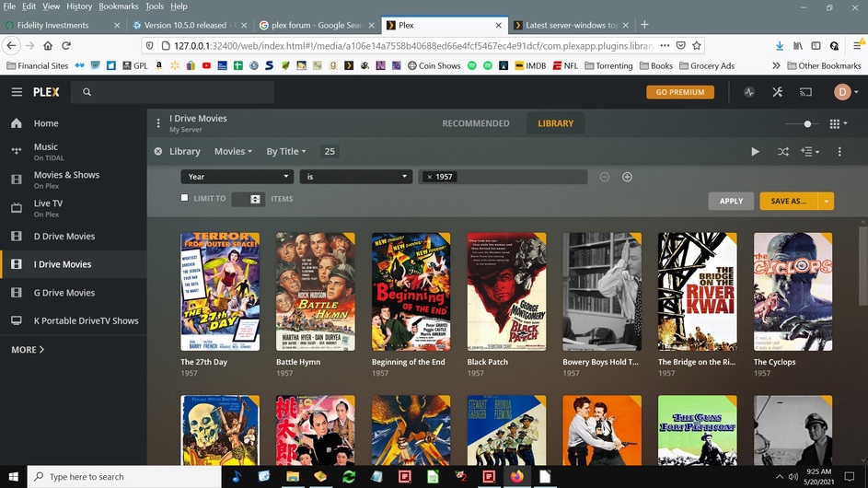Open the I Drive Movies options dots
This screenshot has height=488, width=868.
click(158, 123)
